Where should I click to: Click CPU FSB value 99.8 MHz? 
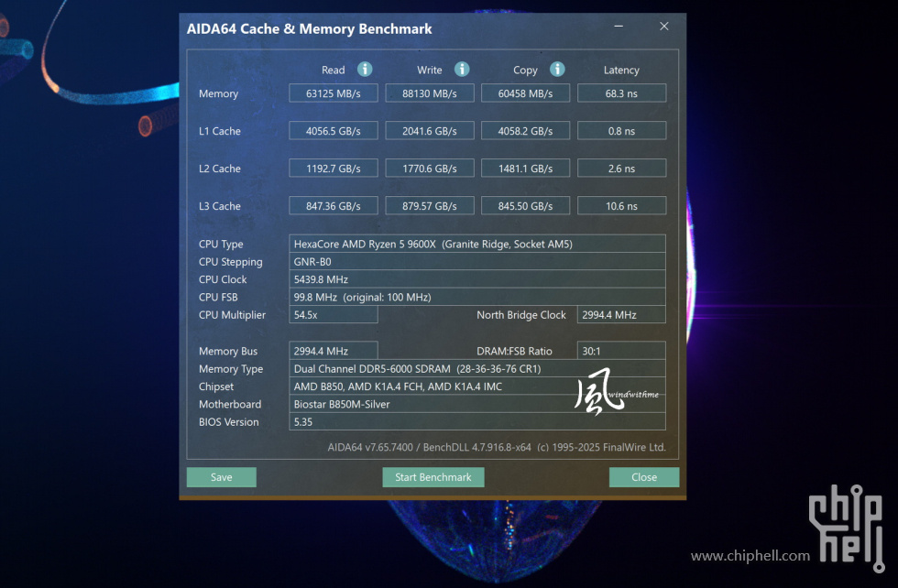pyautogui.click(x=477, y=297)
